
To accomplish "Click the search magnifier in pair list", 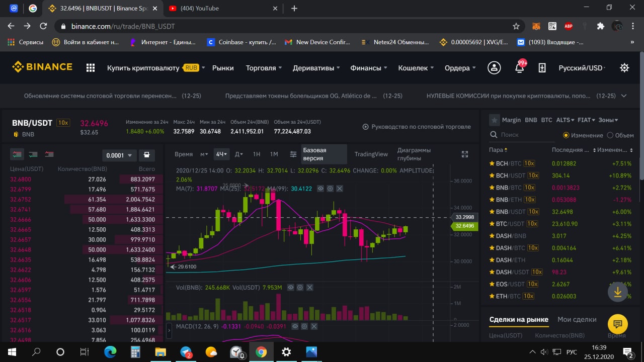I will click(494, 135).
